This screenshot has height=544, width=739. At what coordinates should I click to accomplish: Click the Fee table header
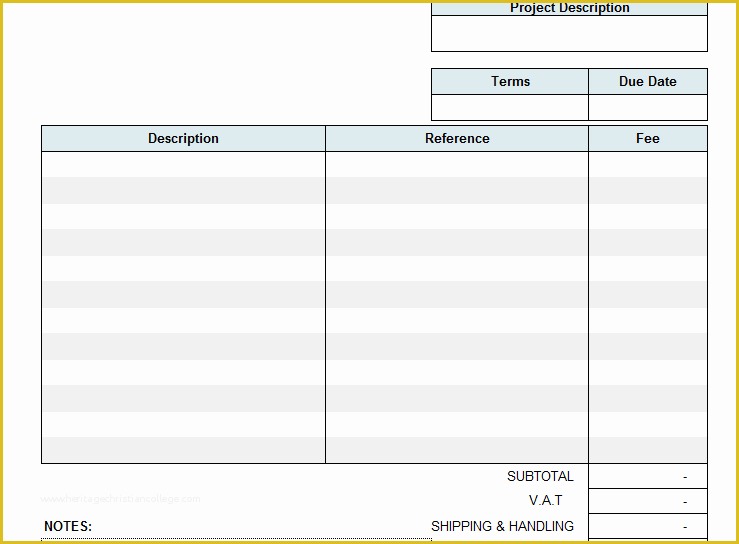pyautogui.click(x=648, y=139)
